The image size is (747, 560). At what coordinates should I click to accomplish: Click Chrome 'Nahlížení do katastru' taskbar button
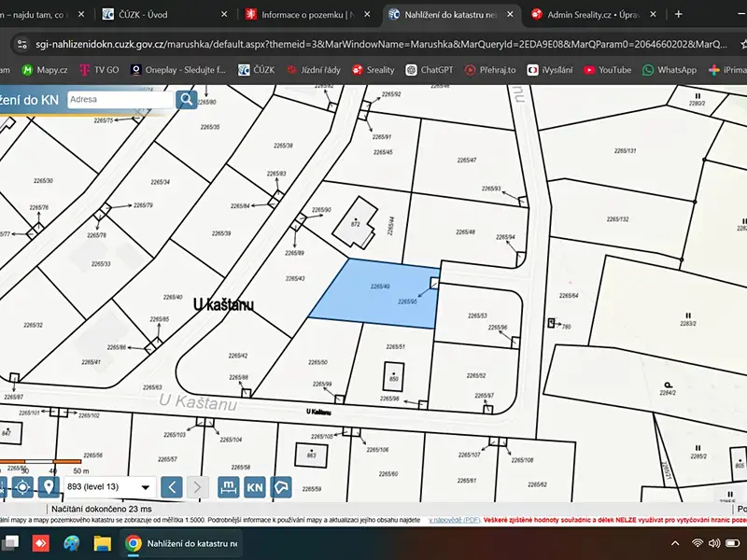(181, 543)
